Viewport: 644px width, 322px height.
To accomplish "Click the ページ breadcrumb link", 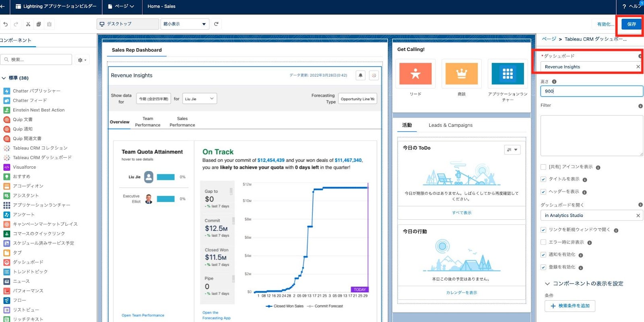I will (x=549, y=39).
